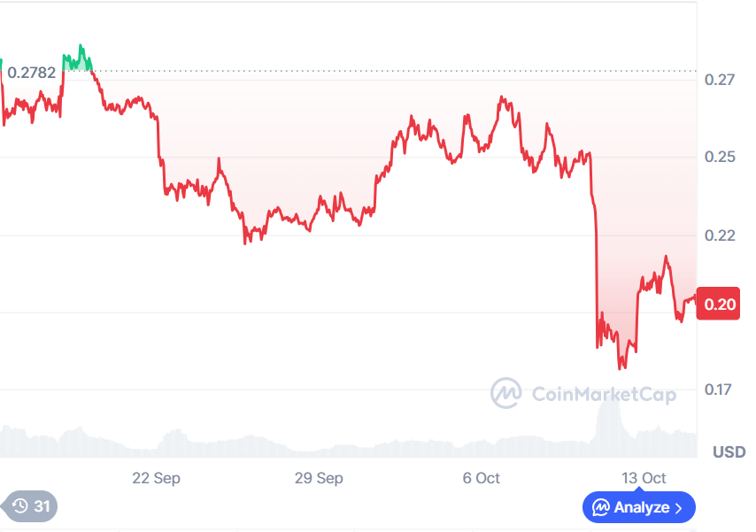The height and width of the screenshot is (532, 756).
Task: Click the 0.2782 reference price label
Action: [33, 73]
